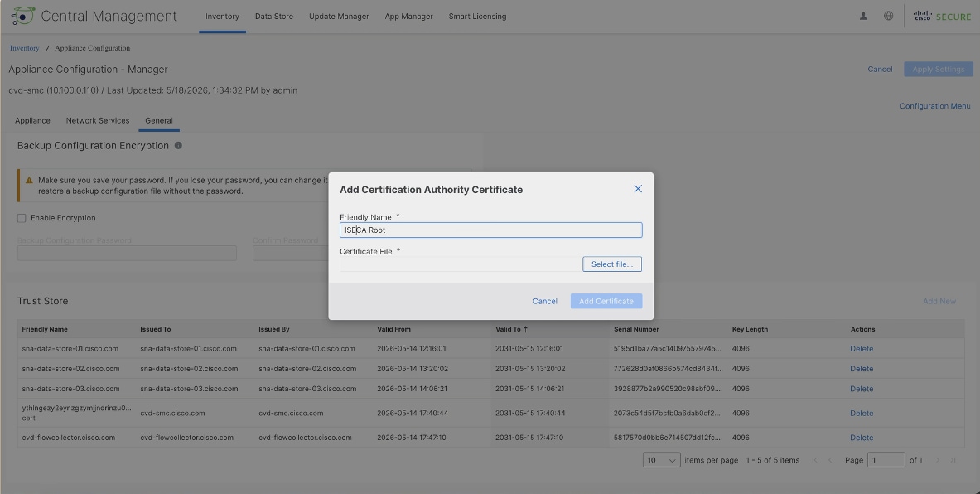
Task: Delete the sna-data-store-01.cisco.com certificate
Action: pyautogui.click(x=862, y=349)
